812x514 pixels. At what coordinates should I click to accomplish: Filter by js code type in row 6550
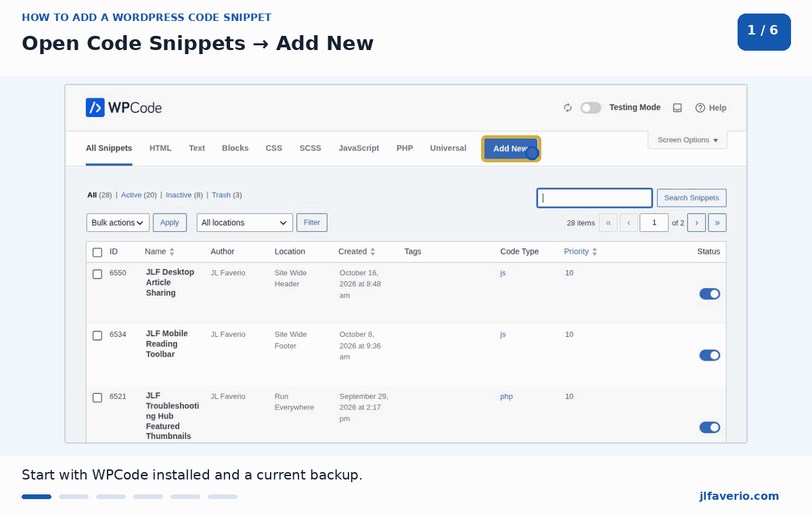click(503, 273)
